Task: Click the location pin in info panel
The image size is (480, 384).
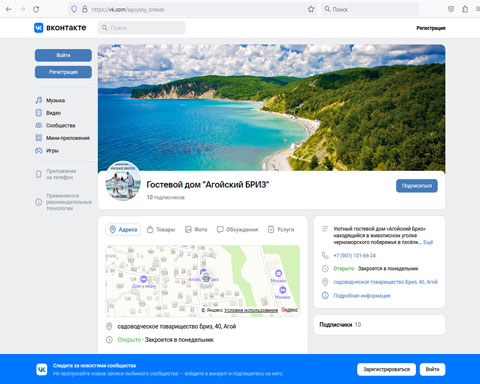Action: [325, 282]
